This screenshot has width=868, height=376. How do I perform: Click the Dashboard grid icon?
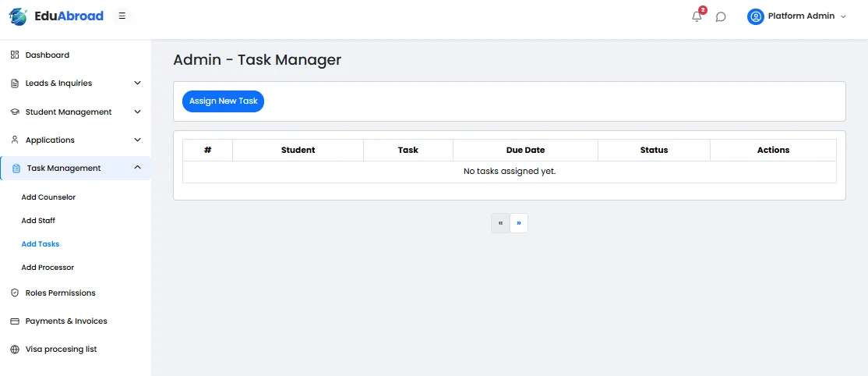tap(15, 55)
